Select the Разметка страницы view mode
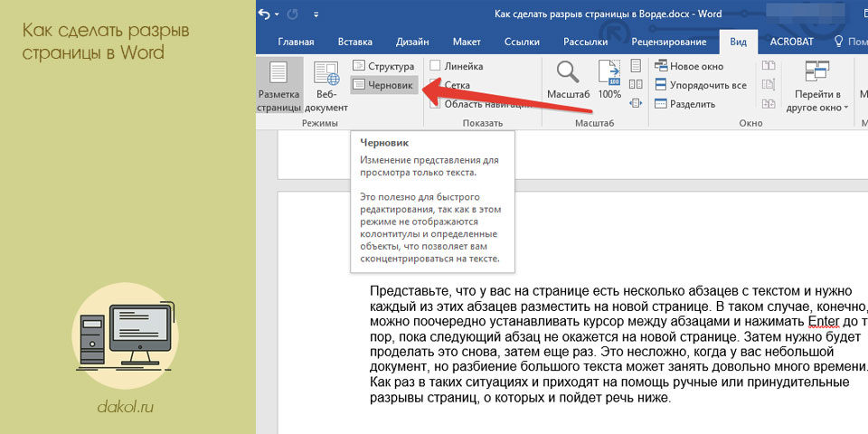The width and height of the screenshot is (868, 434). point(279,87)
